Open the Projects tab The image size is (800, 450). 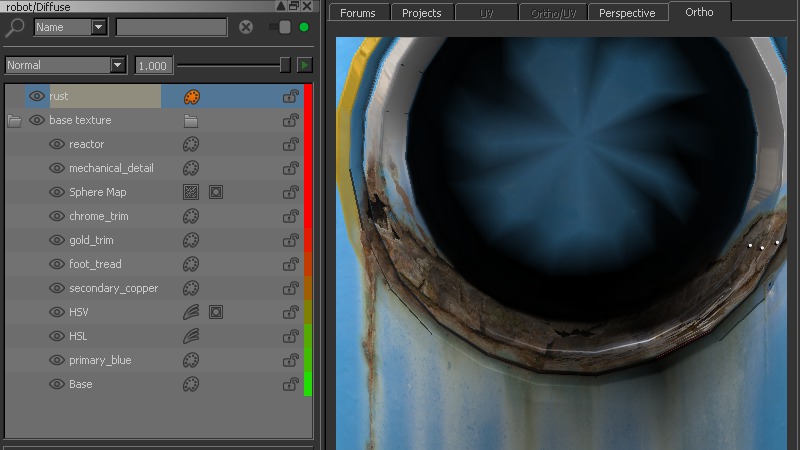[x=421, y=13]
